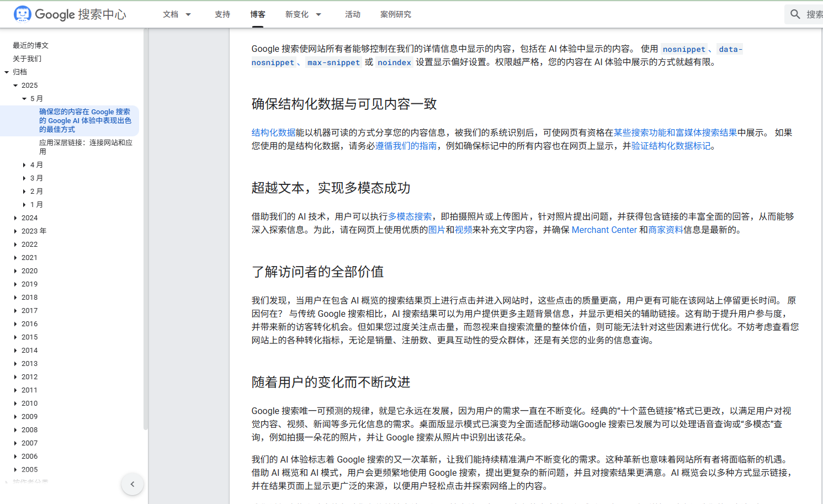Open the 验证结构化数据标记 link
Image resolution: width=823 pixels, height=504 pixels.
click(x=671, y=146)
